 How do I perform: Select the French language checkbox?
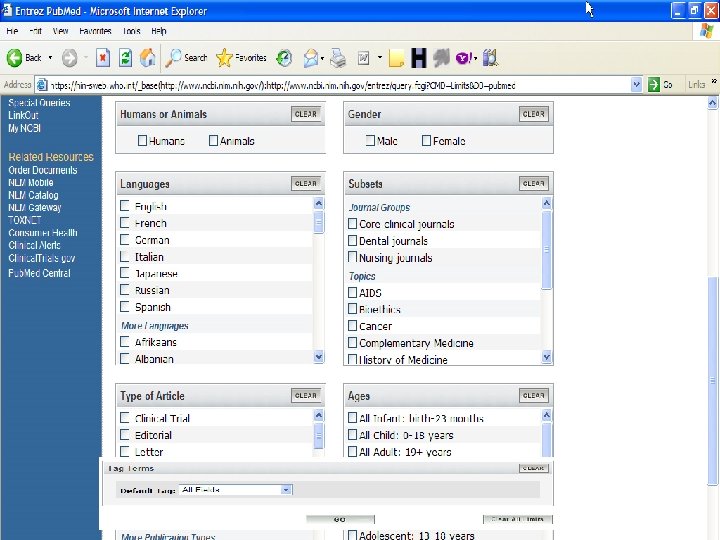pos(124,223)
